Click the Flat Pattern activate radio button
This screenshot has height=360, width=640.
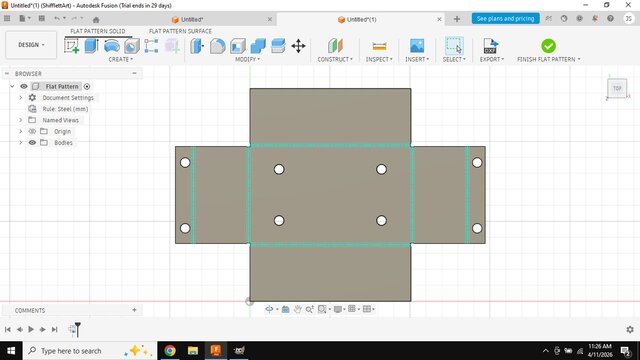tap(87, 87)
